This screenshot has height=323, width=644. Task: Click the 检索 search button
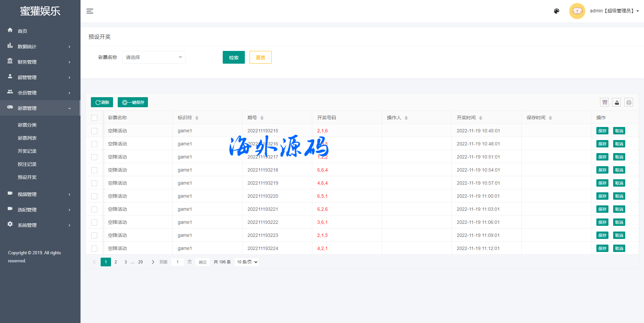pos(233,57)
